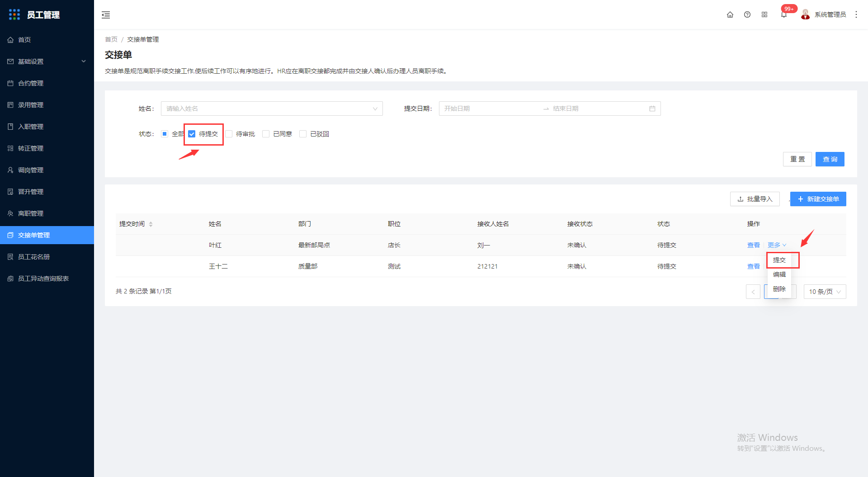Open 入职管理 sidebar item
Image resolution: width=868 pixels, height=477 pixels.
(x=47, y=127)
